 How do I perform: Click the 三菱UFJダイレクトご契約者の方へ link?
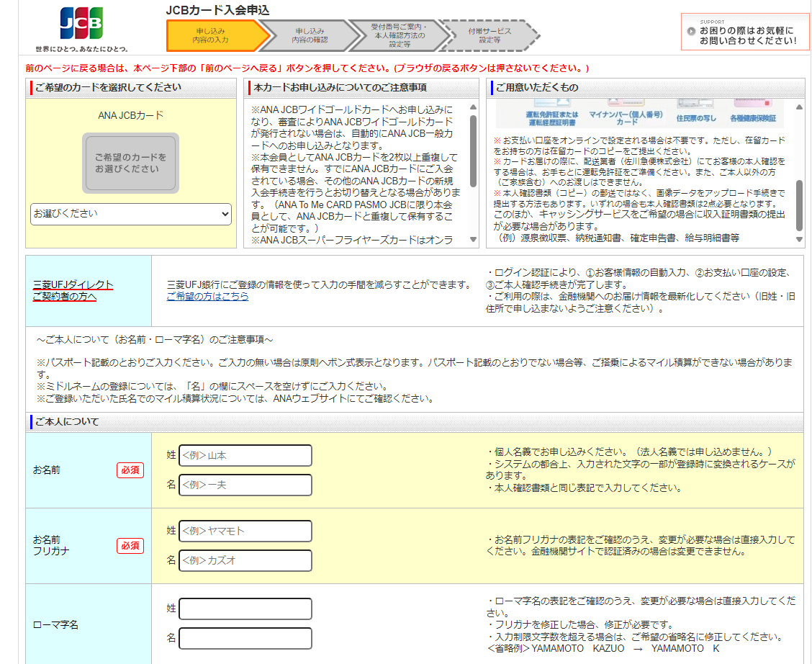point(73,290)
